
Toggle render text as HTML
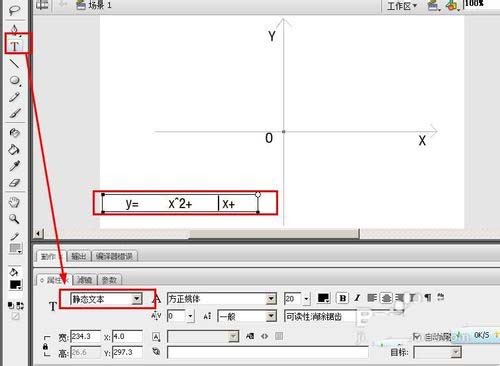264,336
